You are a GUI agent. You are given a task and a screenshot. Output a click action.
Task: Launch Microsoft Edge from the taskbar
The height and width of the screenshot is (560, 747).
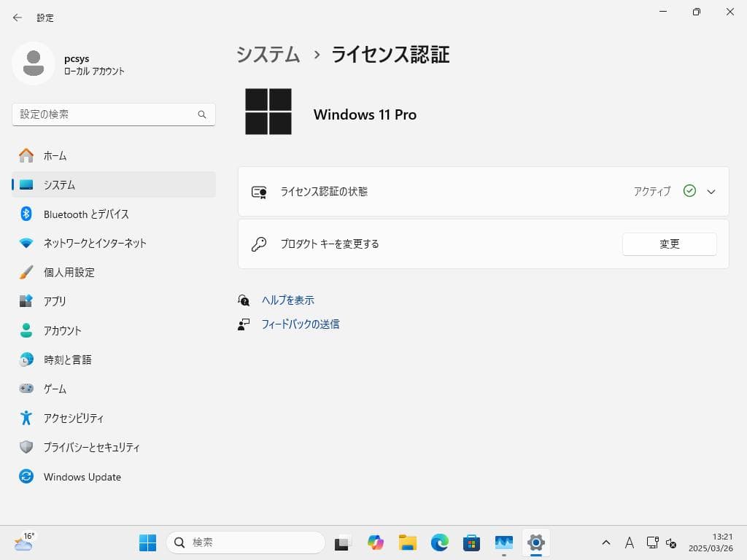[x=438, y=542]
